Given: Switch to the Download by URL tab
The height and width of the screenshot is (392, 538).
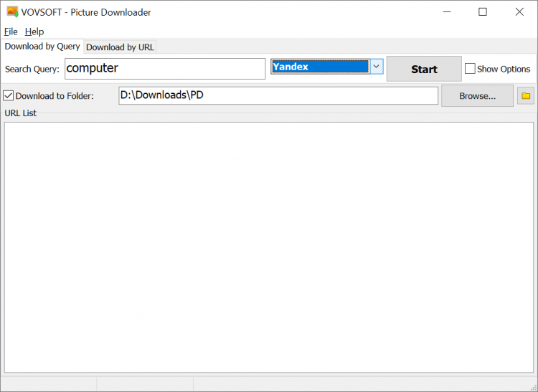Looking at the screenshot, I should coord(120,47).
